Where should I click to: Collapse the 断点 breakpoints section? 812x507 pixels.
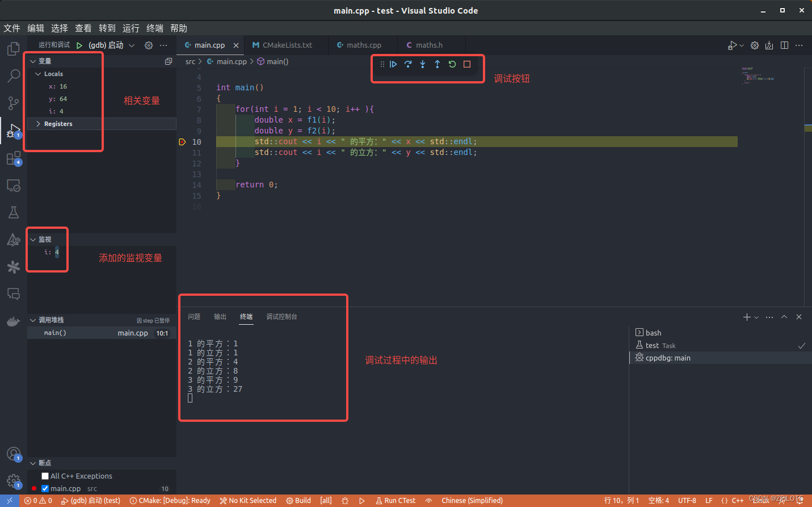coord(33,463)
